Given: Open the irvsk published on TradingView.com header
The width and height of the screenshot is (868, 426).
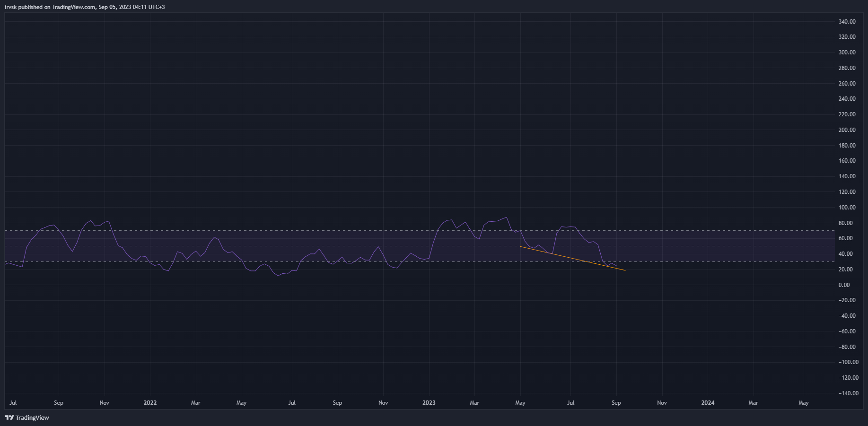Looking at the screenshot, I should (x=85, y=7).
